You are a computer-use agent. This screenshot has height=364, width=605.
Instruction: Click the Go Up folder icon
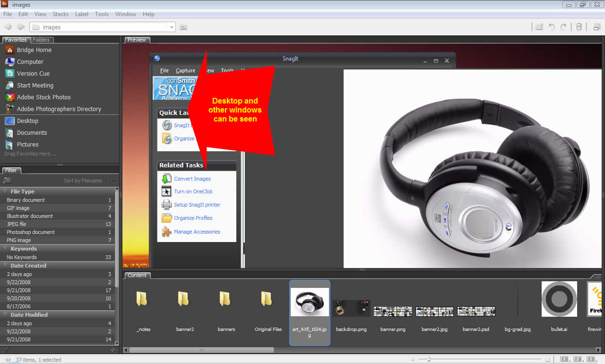tap(183, 27)
